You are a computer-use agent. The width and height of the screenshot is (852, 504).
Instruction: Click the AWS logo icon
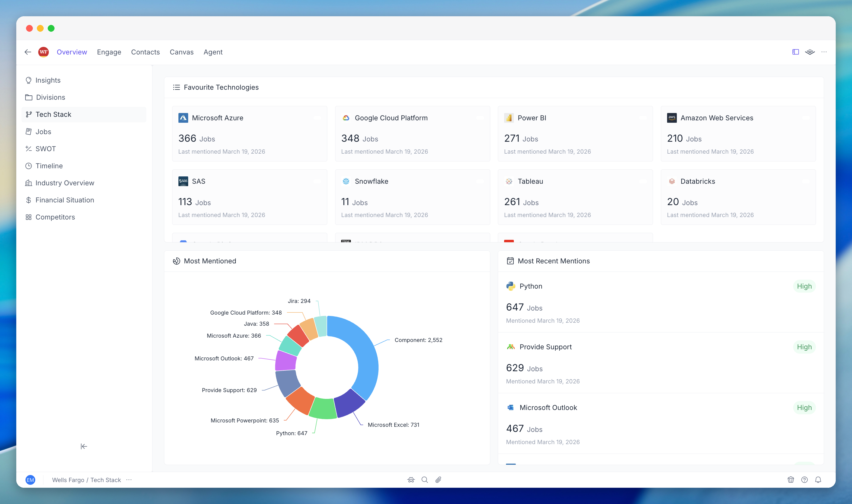[672, 118]
